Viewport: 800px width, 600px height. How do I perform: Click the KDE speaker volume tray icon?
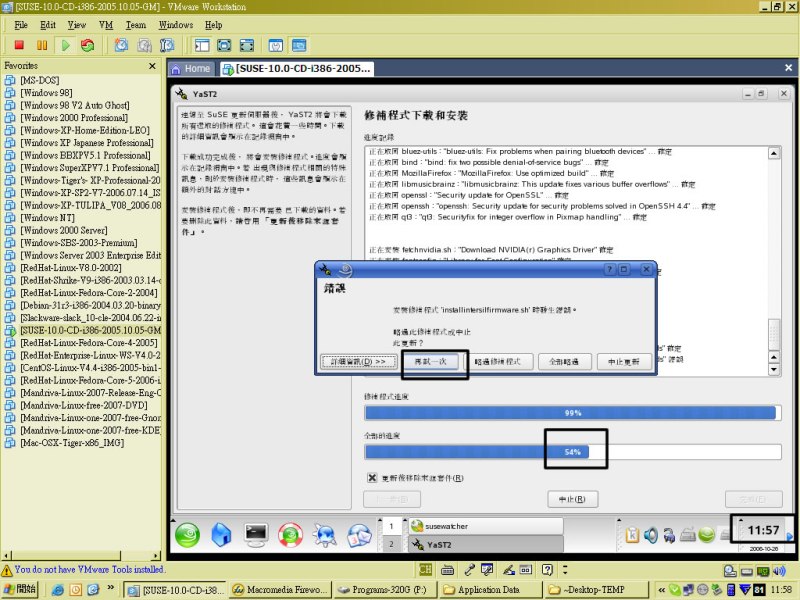tap(651, 535)
